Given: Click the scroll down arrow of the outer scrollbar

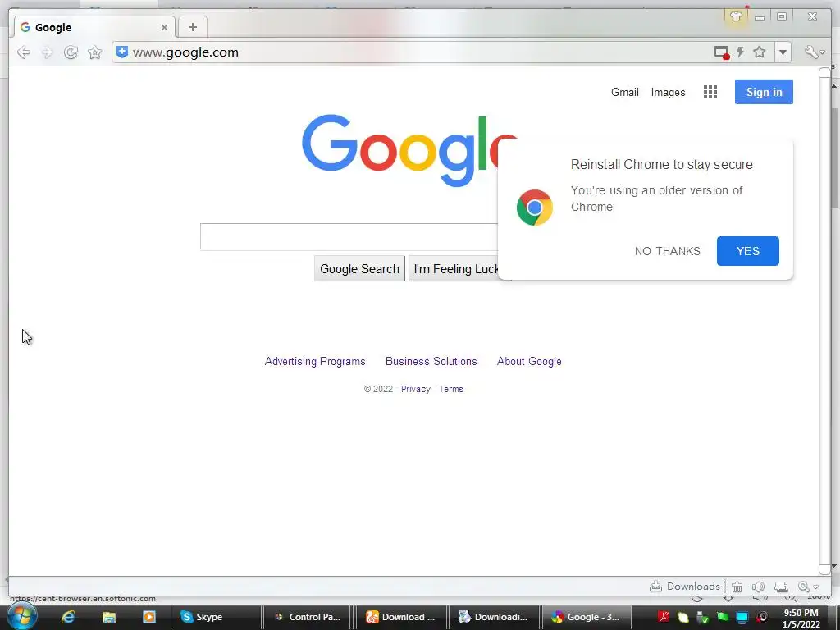Looking at the screenshot, I should point(834,565).
